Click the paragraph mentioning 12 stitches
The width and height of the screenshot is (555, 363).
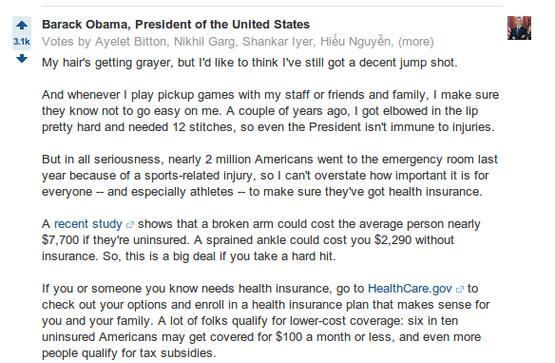tap(270, 111)
